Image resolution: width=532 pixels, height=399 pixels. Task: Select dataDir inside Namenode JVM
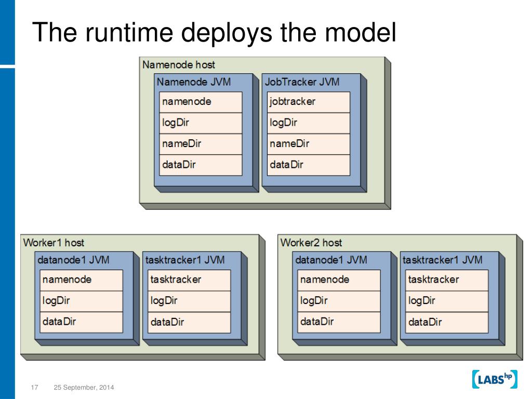click(x=201, y=165)
